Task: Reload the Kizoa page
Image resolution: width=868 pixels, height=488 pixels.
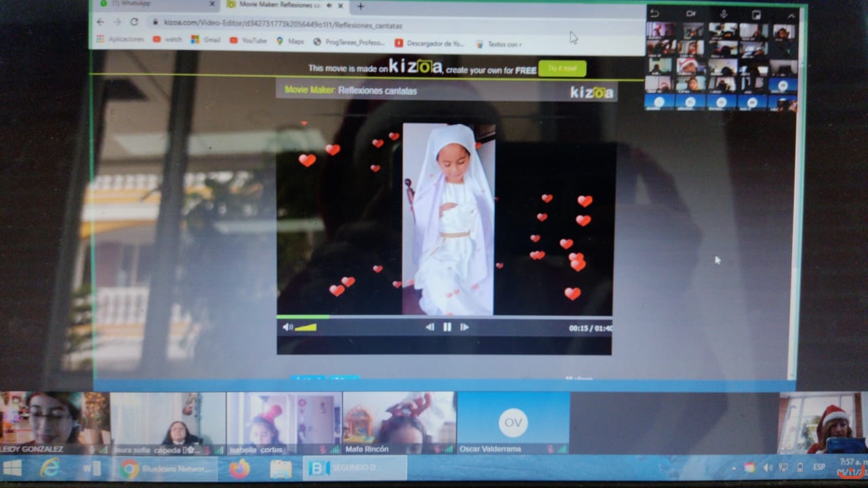Action: pyautogui.click(x=134, y=22)
